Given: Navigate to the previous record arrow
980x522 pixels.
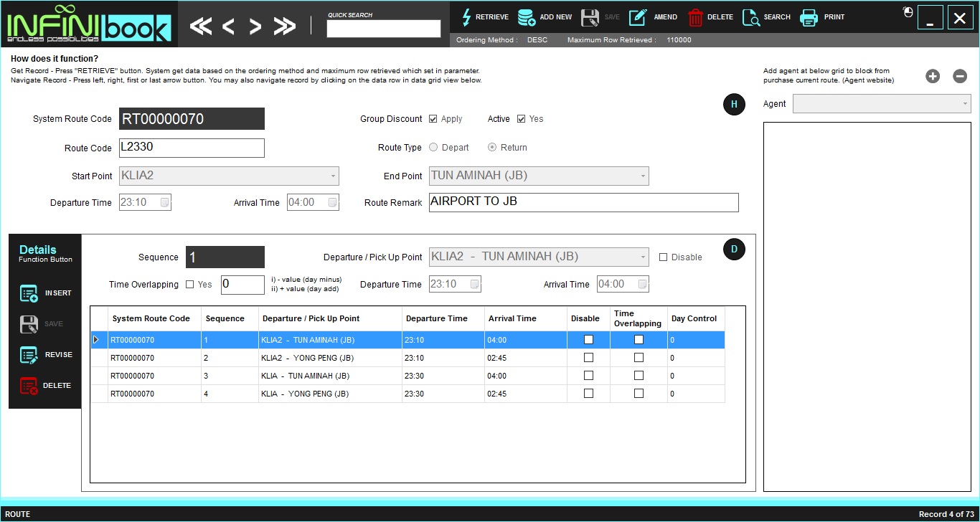Looking at the screenshot, I should [x=228, y=27].
